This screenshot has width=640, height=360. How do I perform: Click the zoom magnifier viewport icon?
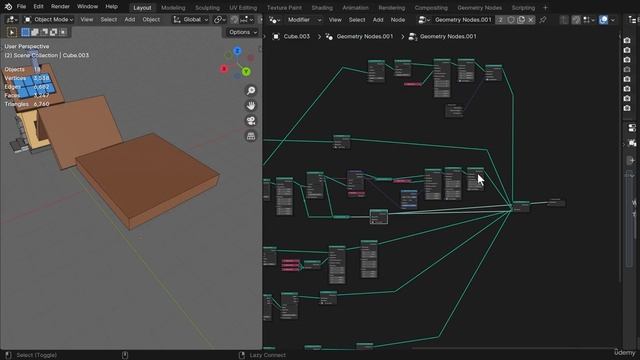pos(251,90)
